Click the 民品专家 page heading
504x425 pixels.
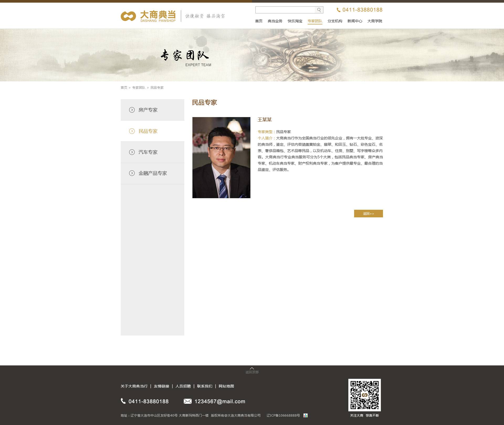[x=204, y=103]
